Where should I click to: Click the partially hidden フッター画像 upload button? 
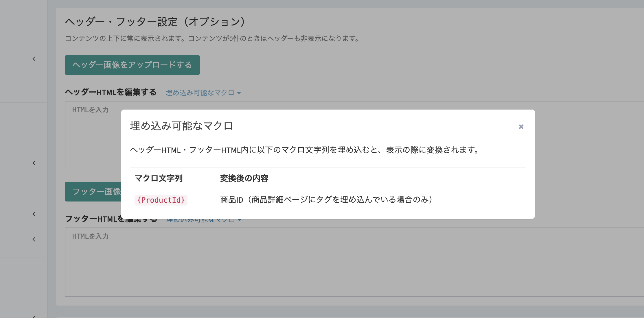click(x=93, y=191)
